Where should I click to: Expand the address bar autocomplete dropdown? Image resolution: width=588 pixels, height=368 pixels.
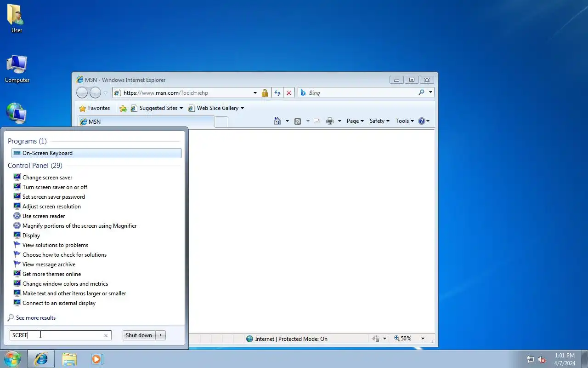click(x=255, y=93)
